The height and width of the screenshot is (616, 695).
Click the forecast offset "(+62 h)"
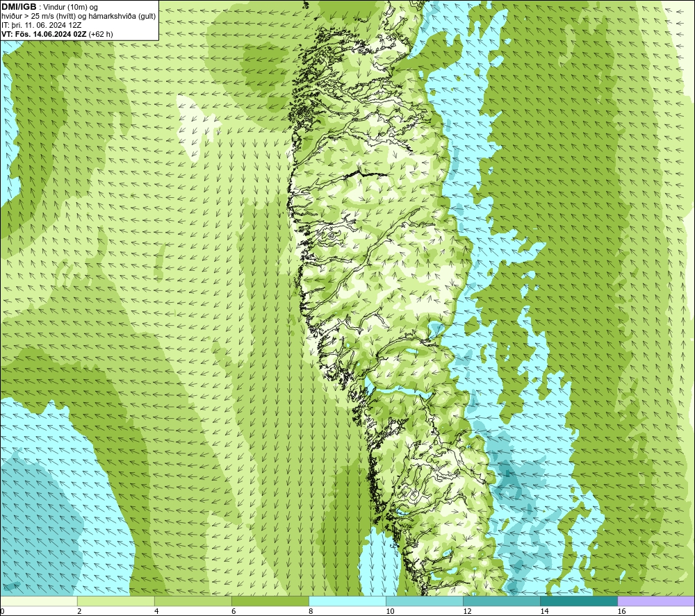tap(101, 34)
